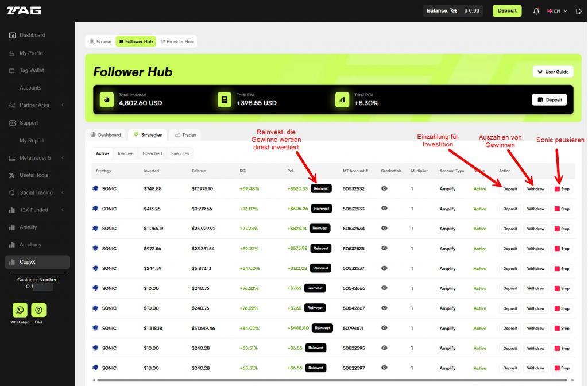
Task: Click the green Deposit button in header
Action: tap(507, 11)
